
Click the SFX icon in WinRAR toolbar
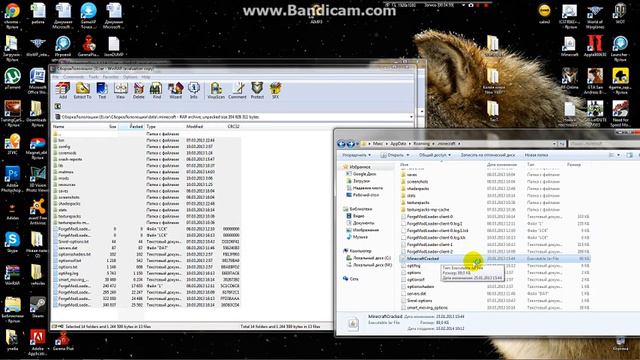(x=276, y=90)
